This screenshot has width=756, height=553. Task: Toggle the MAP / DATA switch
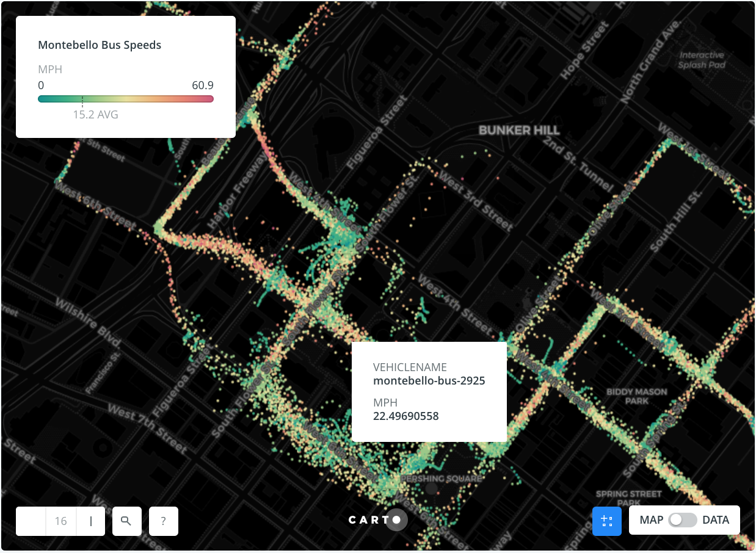(683, 520)
